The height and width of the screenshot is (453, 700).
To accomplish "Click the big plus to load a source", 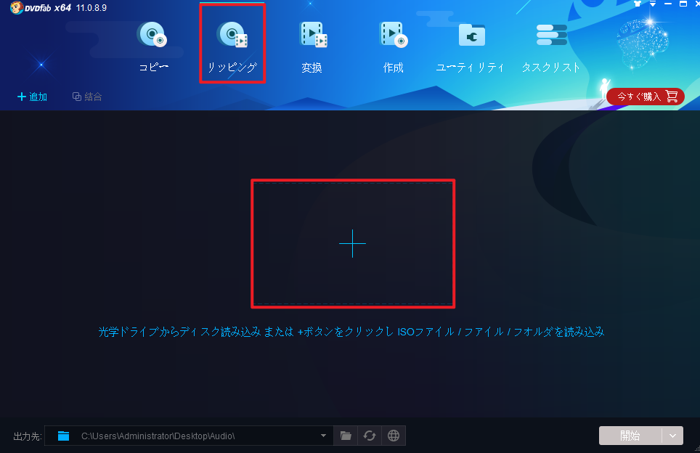I will (x=352, y=244).
